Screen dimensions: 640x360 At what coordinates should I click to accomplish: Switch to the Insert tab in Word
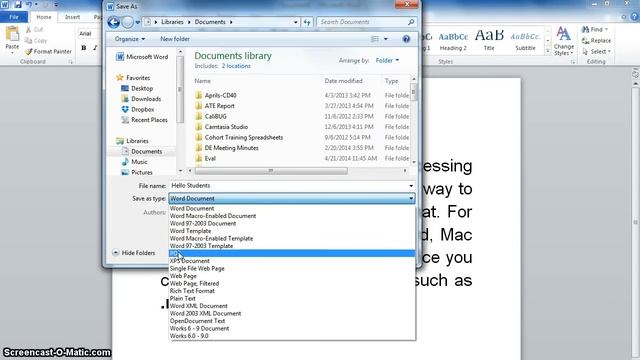pyautogui.click(x=72, y=17)
